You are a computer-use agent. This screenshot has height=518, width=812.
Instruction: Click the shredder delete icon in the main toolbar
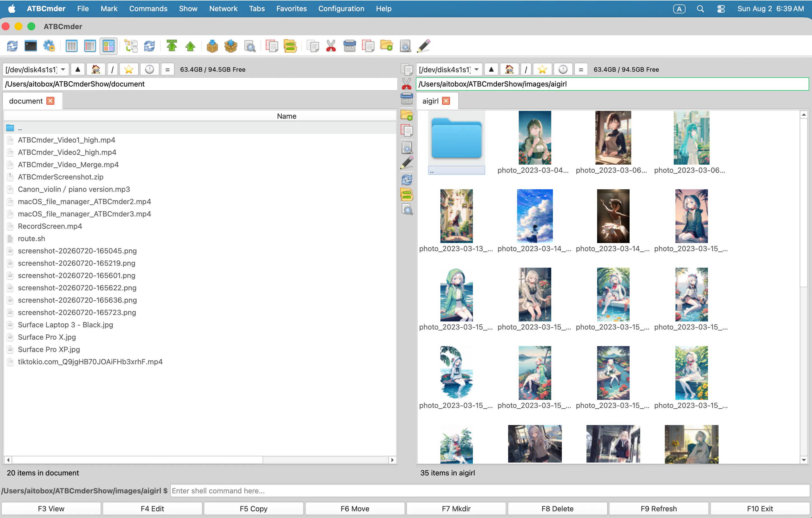pos(349,46)
